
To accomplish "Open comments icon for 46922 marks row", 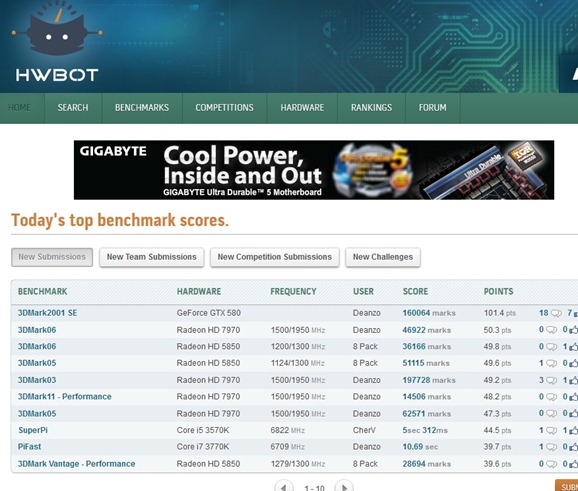I will click(x=551, y=330).
